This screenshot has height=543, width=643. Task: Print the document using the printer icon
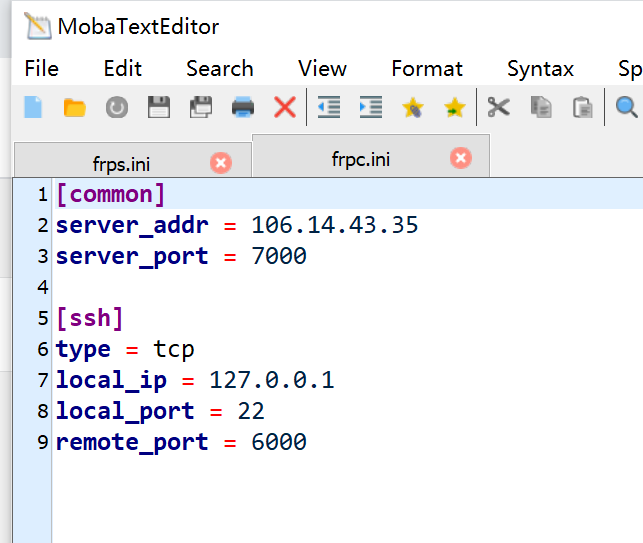[x=243, y=107]
